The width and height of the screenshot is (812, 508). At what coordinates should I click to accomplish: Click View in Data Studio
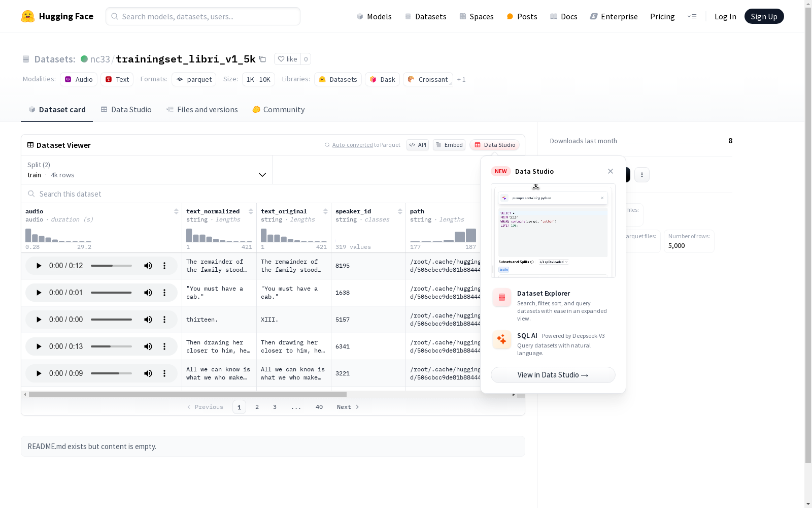(x=553, y=375)
